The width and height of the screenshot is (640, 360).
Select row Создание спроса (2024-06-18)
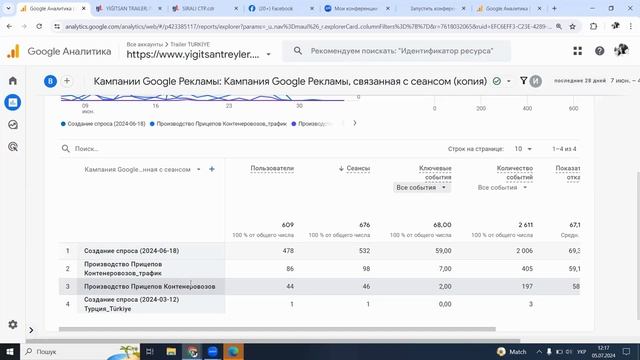pos(131,251)
